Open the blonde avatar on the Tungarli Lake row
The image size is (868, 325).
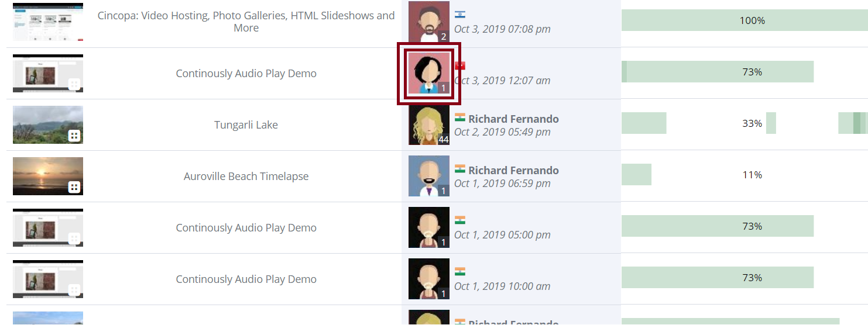coord(428,125)
